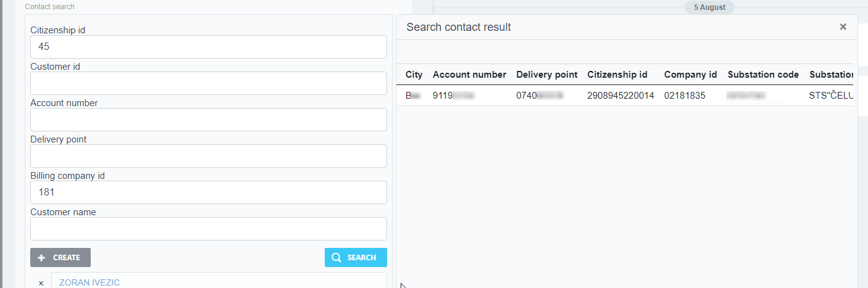Focus the Delivery point search field
The image size is (868, 288).
pyautogui.click(x=209, y=156)
